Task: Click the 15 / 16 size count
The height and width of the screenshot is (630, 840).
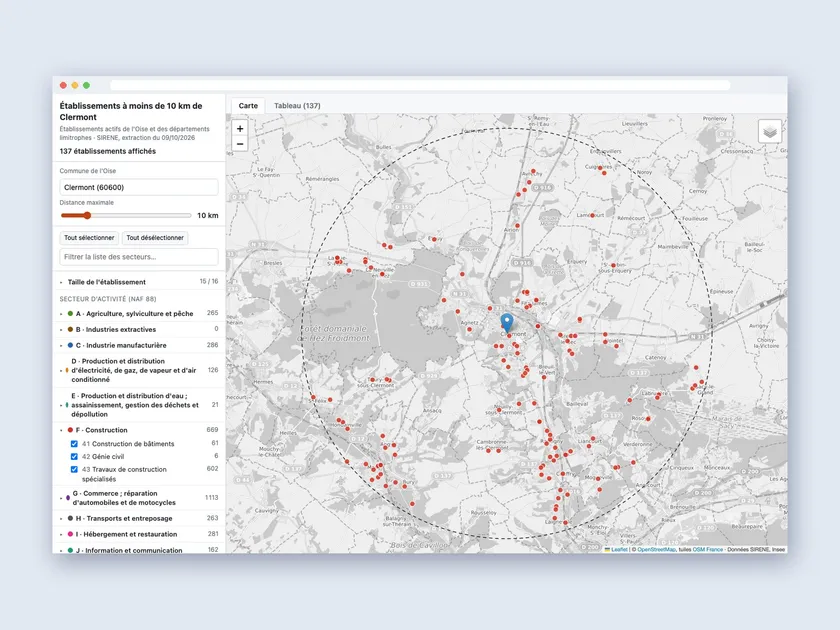Action: tap(209, 281)
